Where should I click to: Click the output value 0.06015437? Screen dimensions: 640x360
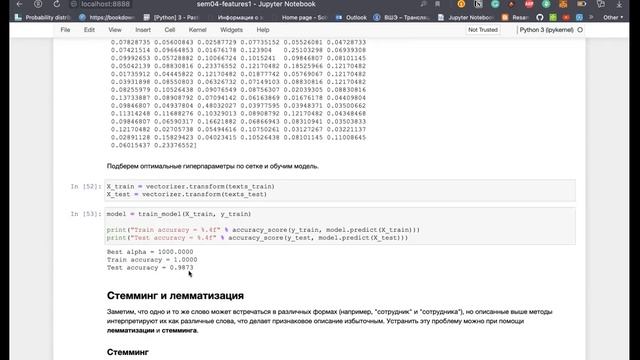coord(131,145)
